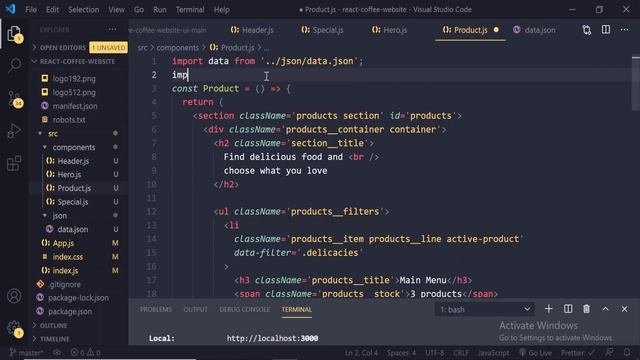Open the Run and Debug view
Viewport: 640px width, 360px height.
click(14, 131)
